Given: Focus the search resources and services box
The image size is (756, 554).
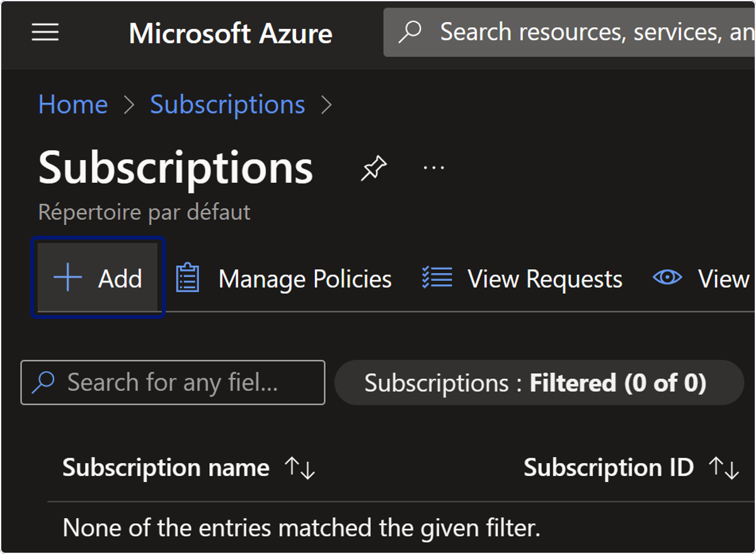Looking at the screenshot, I should tap(570, 32).
